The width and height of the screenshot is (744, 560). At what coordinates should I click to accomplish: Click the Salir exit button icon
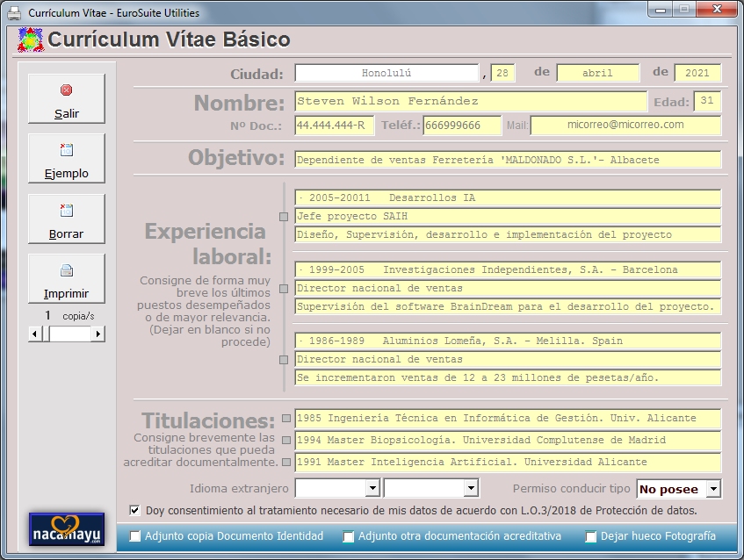(66, 90)
